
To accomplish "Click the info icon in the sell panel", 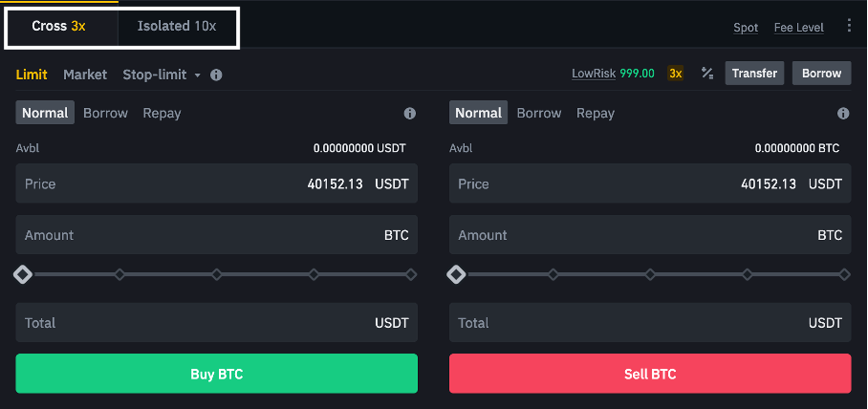I will coord(843,114).
